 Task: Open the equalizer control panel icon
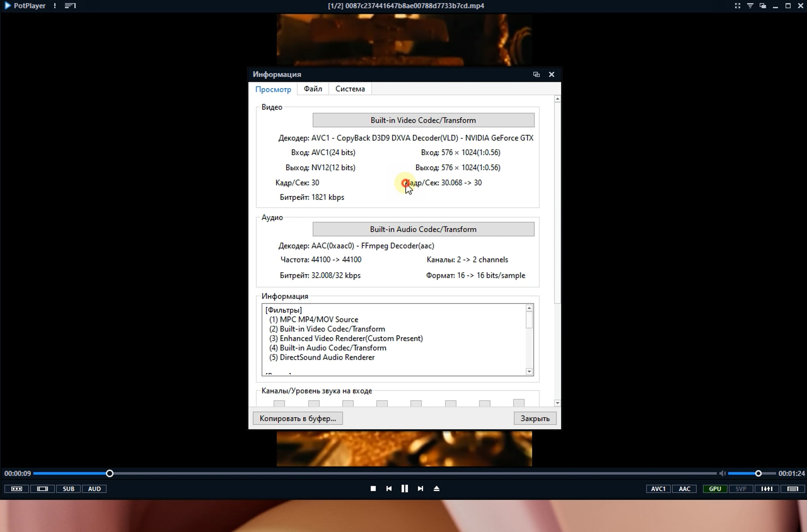(x=767, y=489)
